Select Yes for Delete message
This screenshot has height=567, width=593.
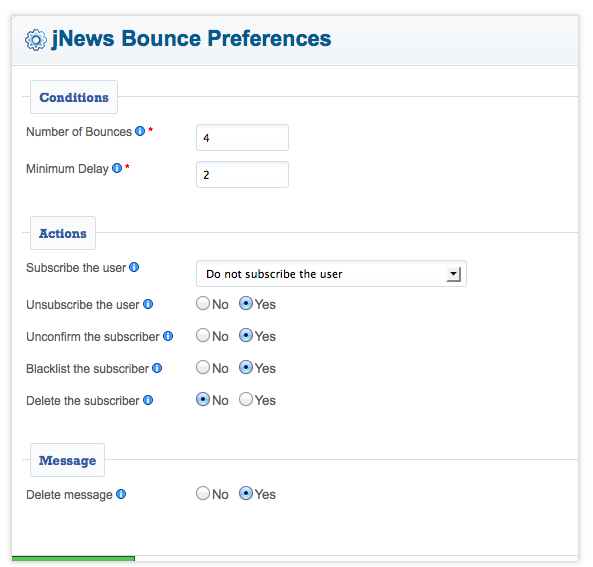[x=246, y=493]
